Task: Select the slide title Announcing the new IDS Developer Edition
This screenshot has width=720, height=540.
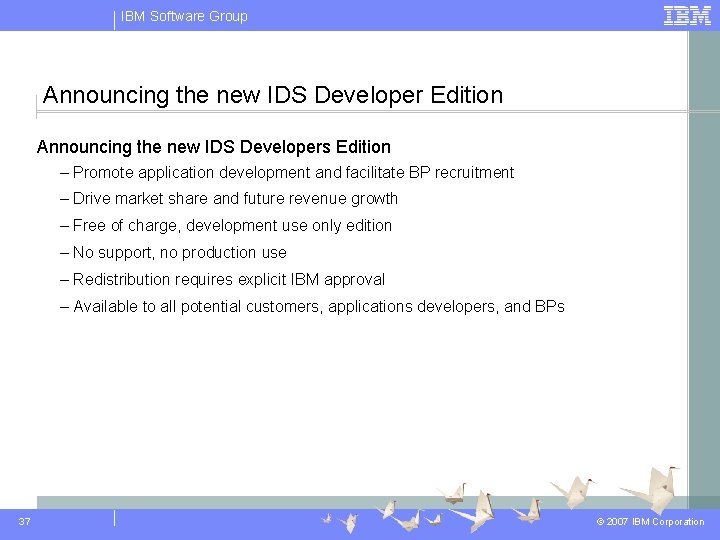Action: 273,95
